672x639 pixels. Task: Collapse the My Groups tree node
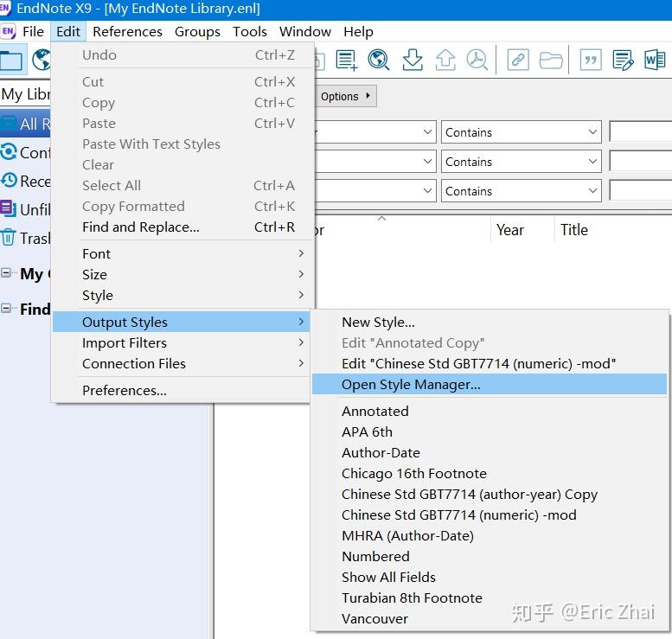(5, 272)
